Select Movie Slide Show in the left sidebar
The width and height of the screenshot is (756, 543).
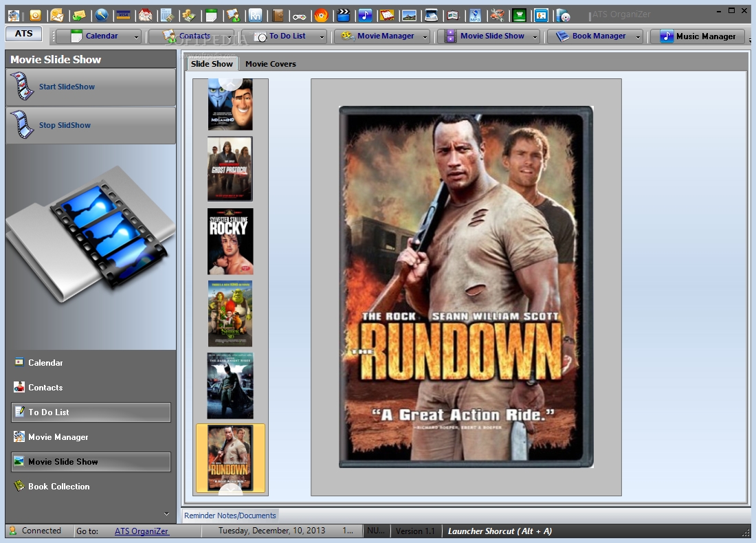(x=91, y=461)
